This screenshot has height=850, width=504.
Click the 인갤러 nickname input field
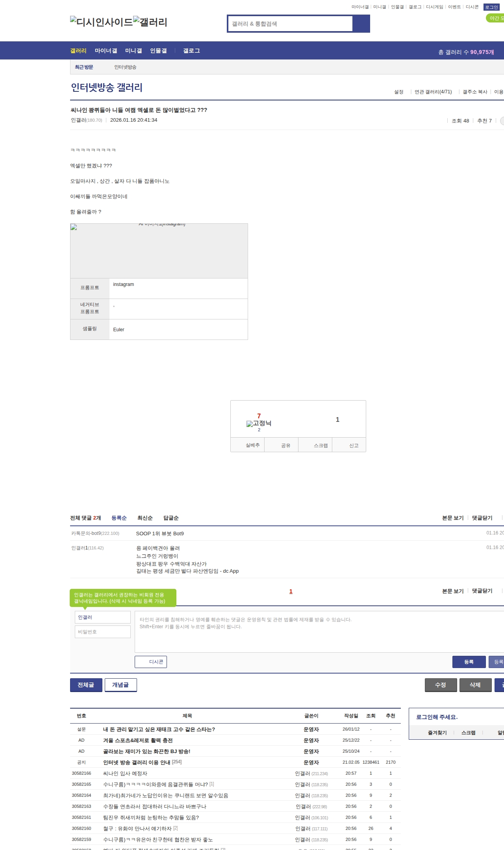coord(103,617)
